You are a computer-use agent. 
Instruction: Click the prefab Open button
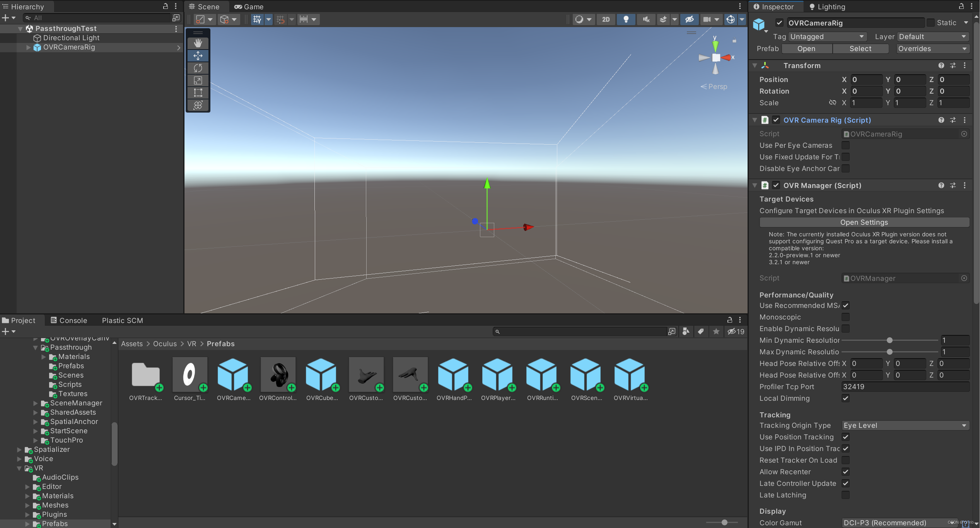pos(806,49)
